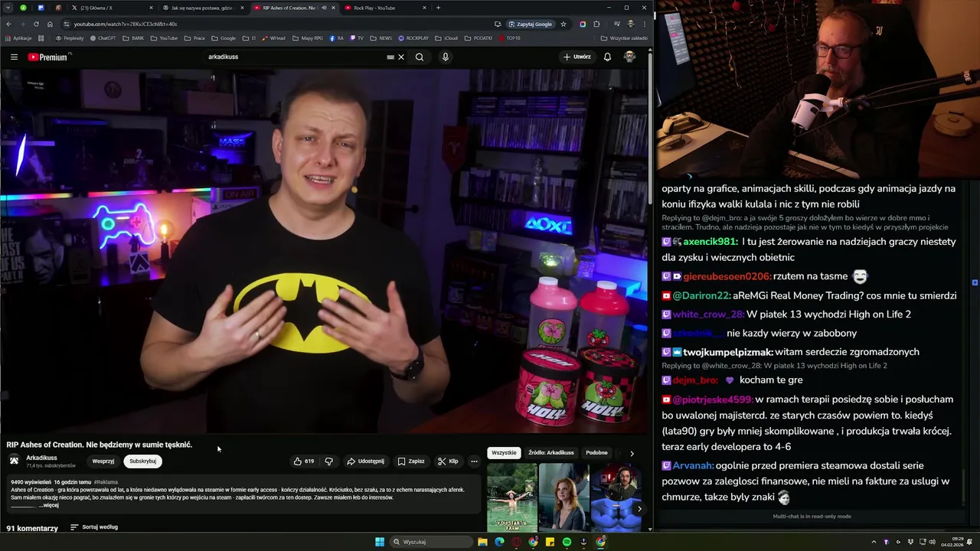980x551 pixels.
Task: Click the playing video to pause it
Action: [325, 251]
